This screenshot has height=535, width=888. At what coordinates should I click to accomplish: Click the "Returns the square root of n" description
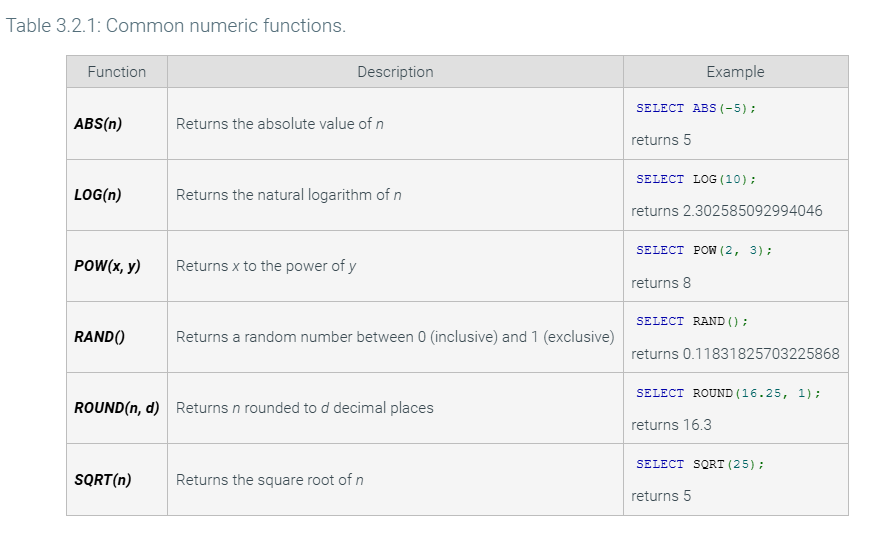point(269,480)
